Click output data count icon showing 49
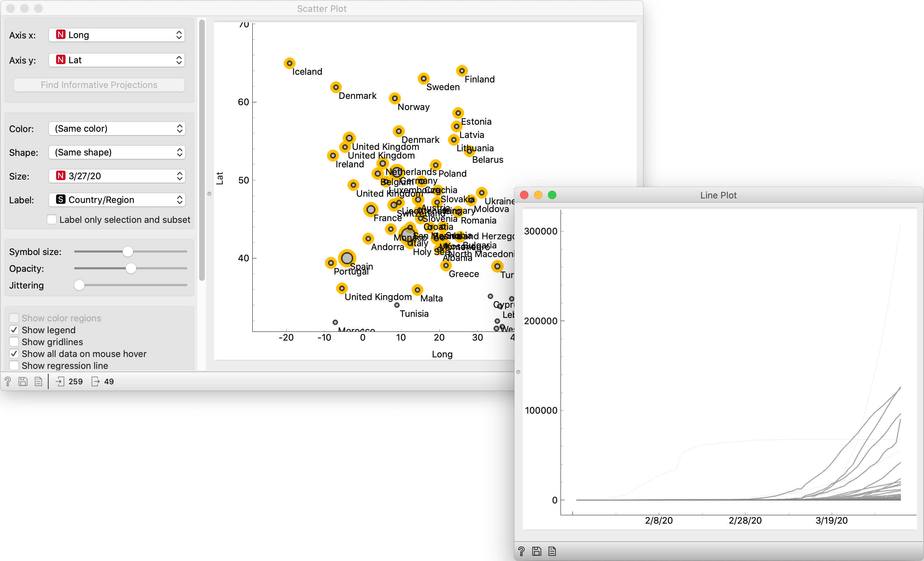This screenshot has width=924, height=561. [96, 381]
